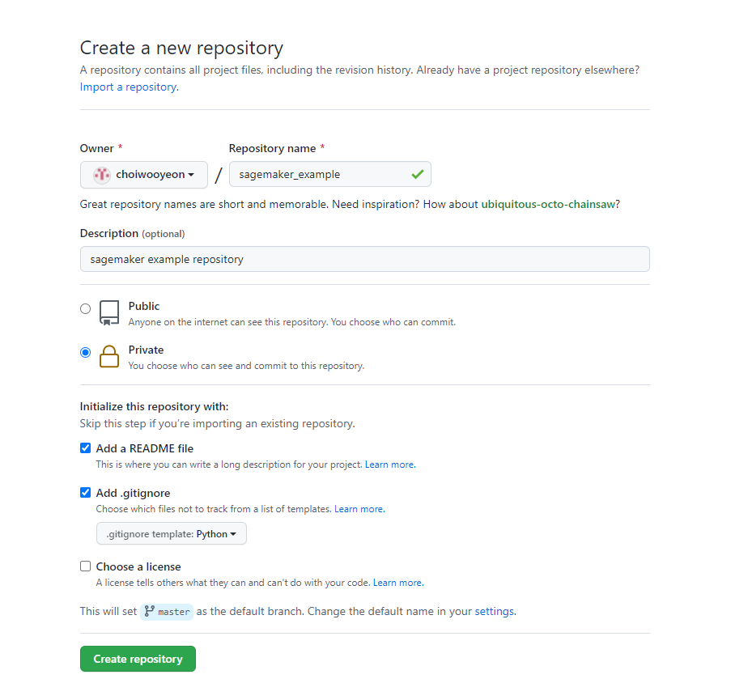Click the Create repository button
Image resolution: width=748 pixels, height=700 pixels.
(138, 659)
